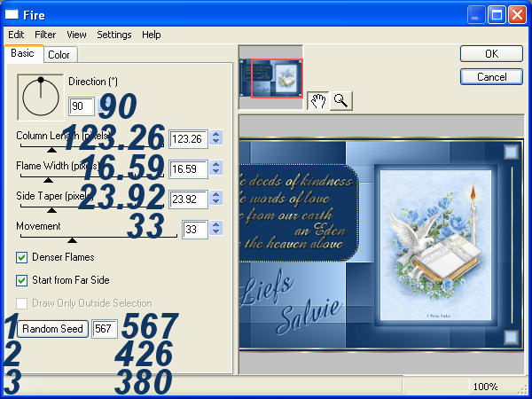Click the Column Length slider handle
532x399 pixels.
(51, 150)
